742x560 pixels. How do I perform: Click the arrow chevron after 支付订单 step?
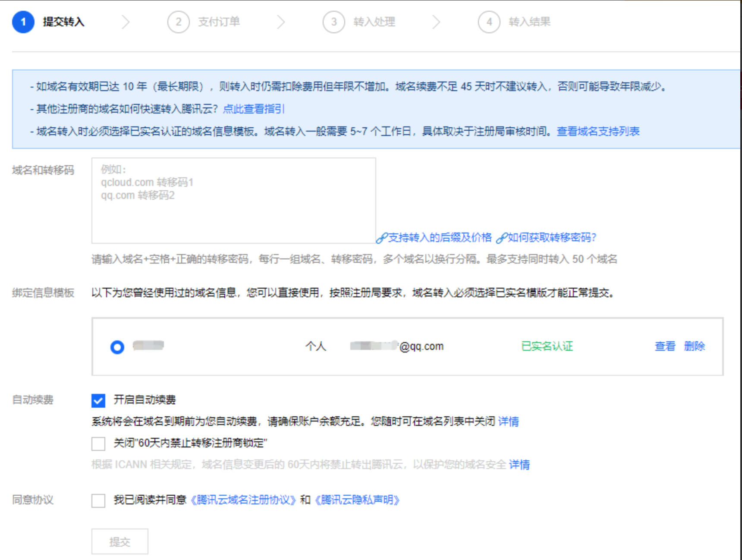click(x=281, y=22)
